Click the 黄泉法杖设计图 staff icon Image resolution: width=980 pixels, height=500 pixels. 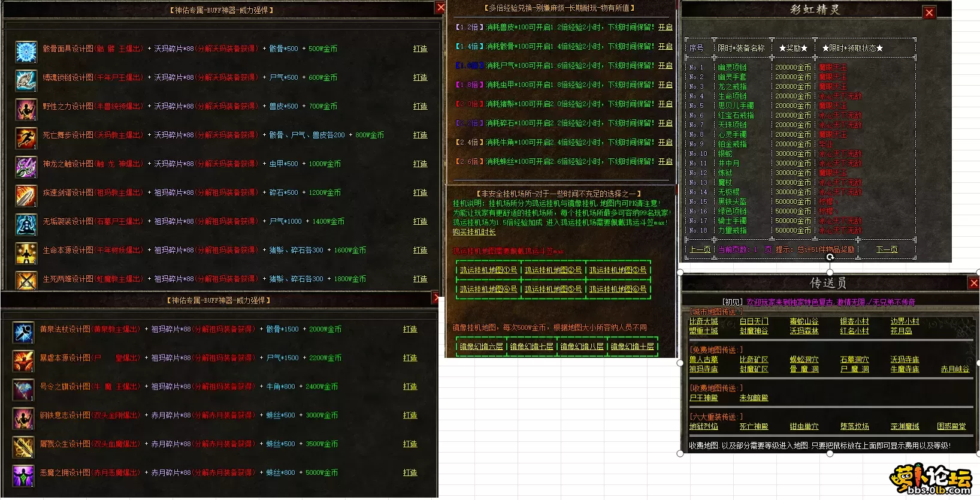click(x=23, y=332)
